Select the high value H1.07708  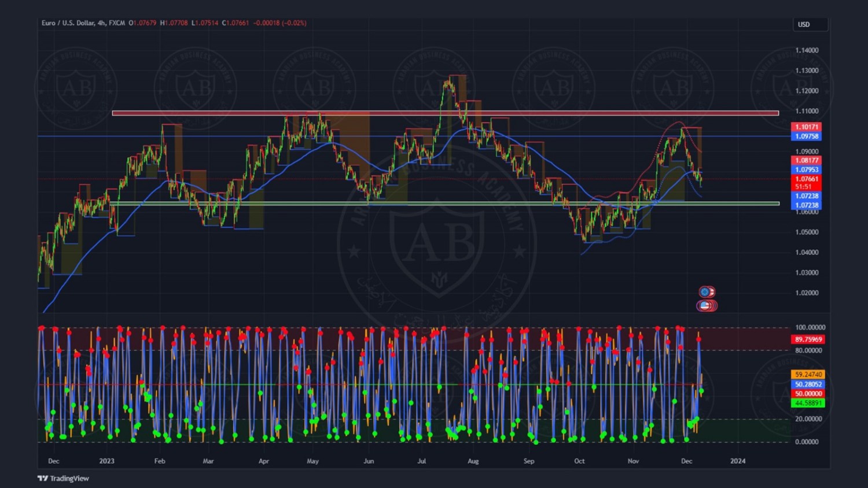tap(174, 23)
